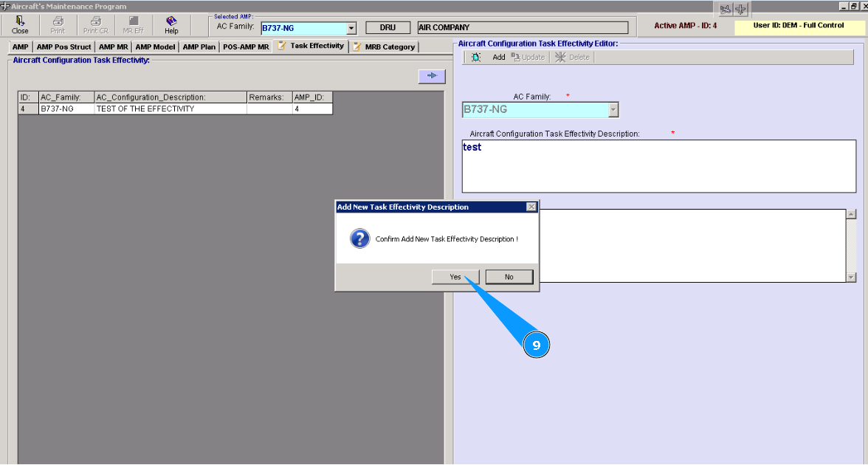
Task: Click the Delete icon in editor toolbar
Action: [560, 57]
